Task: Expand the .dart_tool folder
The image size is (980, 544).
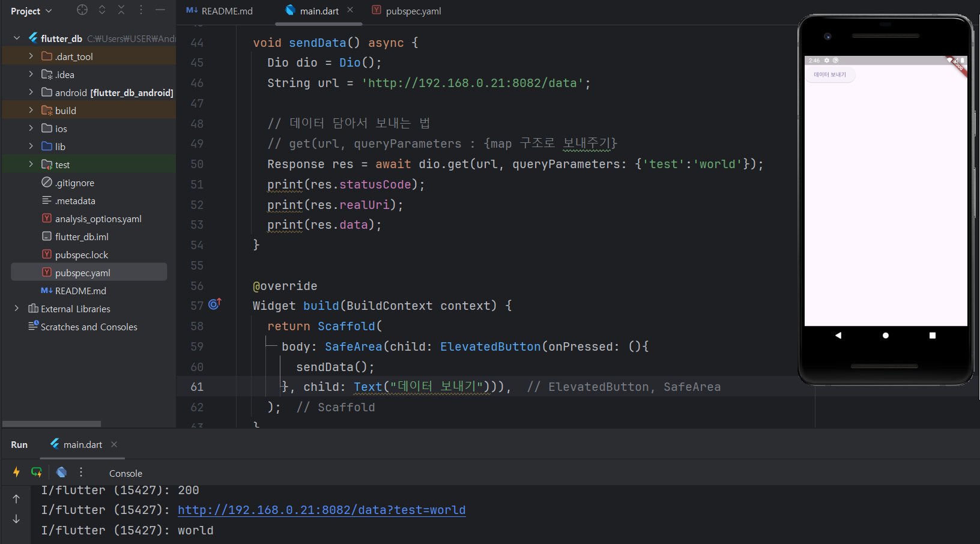Action: click(31, 56)
